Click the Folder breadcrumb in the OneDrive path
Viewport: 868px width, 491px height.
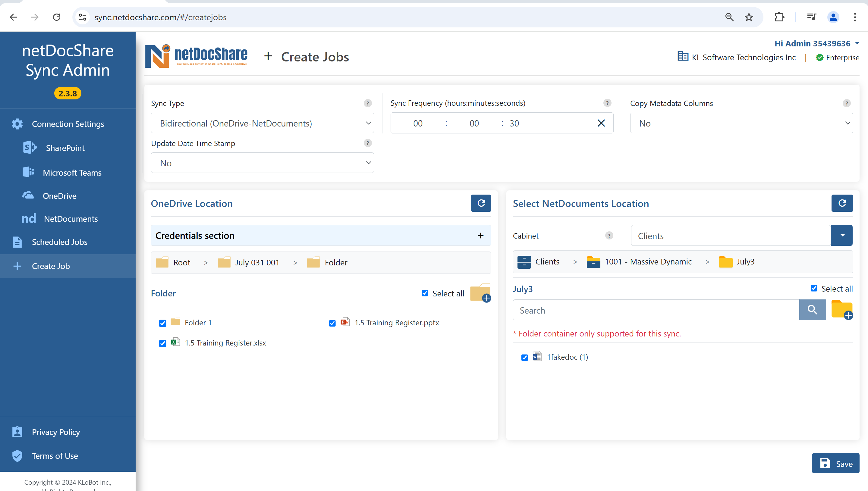tap(336, 262)
